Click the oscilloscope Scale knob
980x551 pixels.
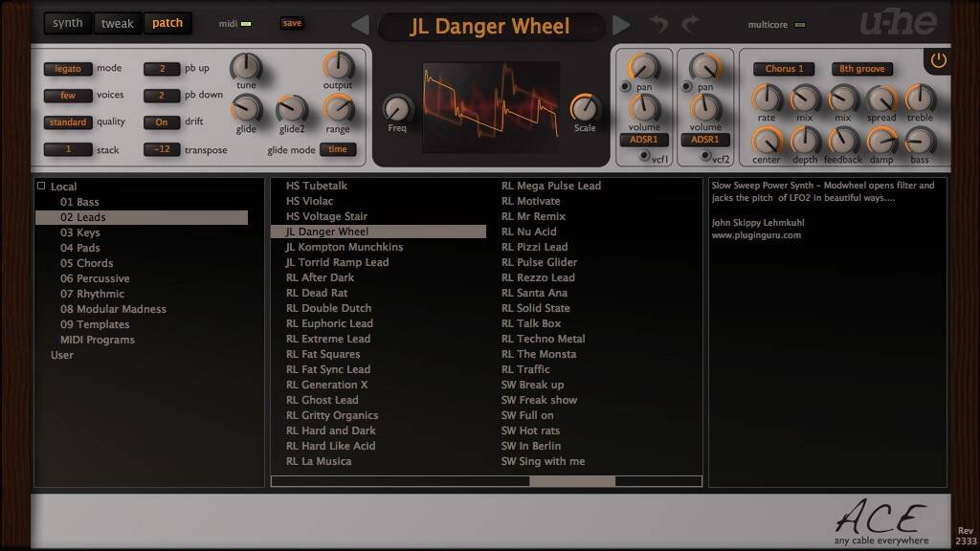pos(585,109)
